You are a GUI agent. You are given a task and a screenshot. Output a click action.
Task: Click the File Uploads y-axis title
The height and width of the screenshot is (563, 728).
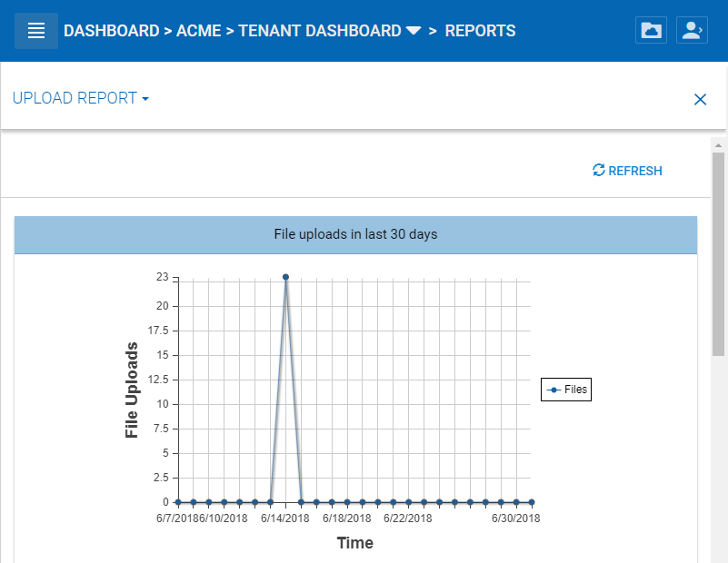133,390
